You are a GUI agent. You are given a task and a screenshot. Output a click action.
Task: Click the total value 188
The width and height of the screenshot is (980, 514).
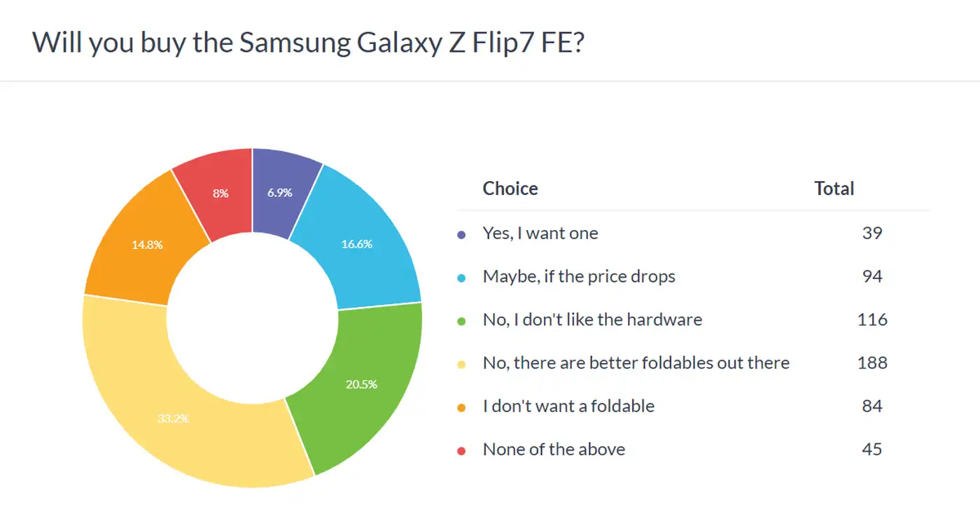click(871, 364)
